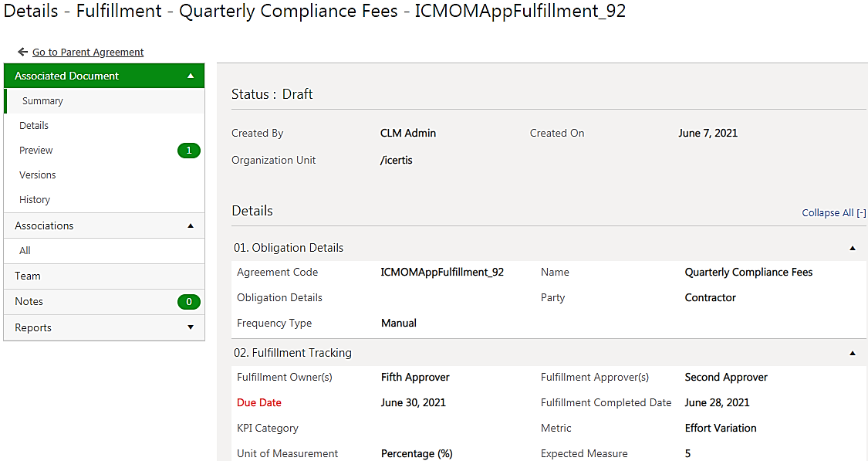This screenshot has height=461, width=868.
Task: Collapse the Associated Document section
Action: click(191, 76)
